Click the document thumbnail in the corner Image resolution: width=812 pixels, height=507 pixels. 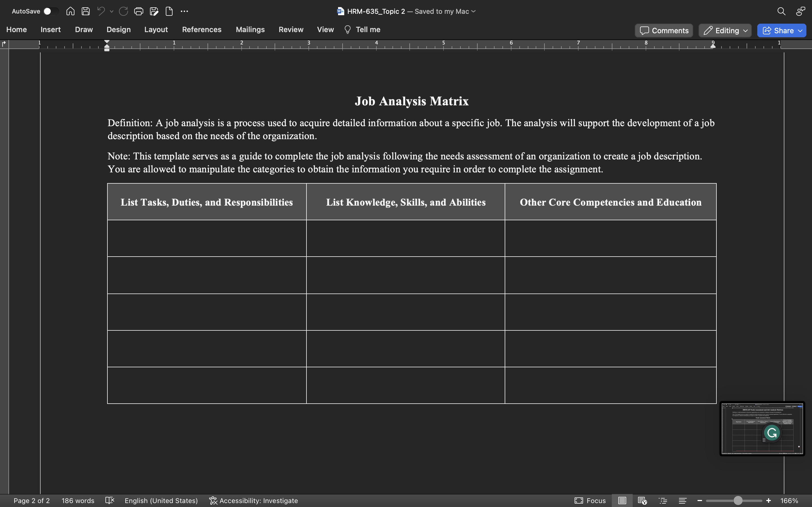tap(762, 429)
